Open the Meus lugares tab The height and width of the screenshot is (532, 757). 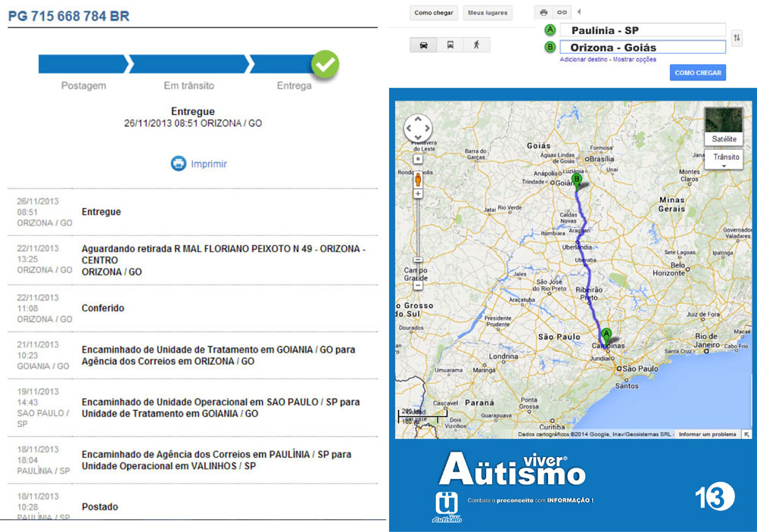pos(488,13)
